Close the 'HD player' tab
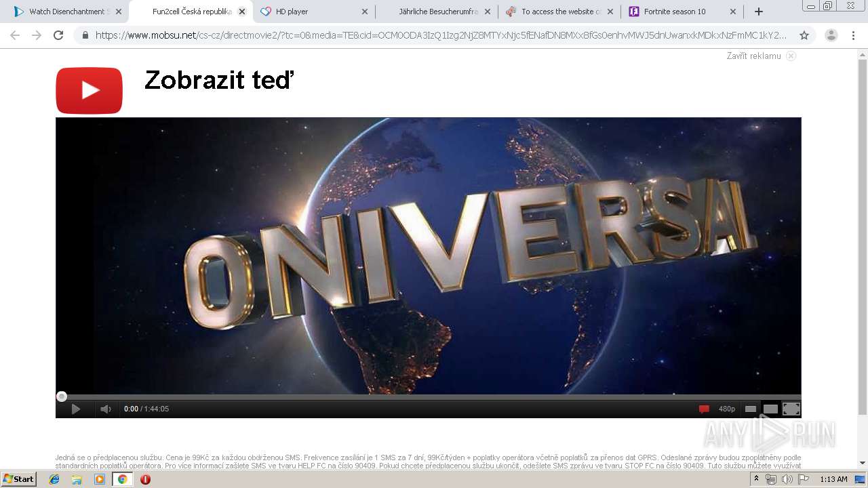The width and height of the screenshot is (868, 488). [x=365, y=12]
